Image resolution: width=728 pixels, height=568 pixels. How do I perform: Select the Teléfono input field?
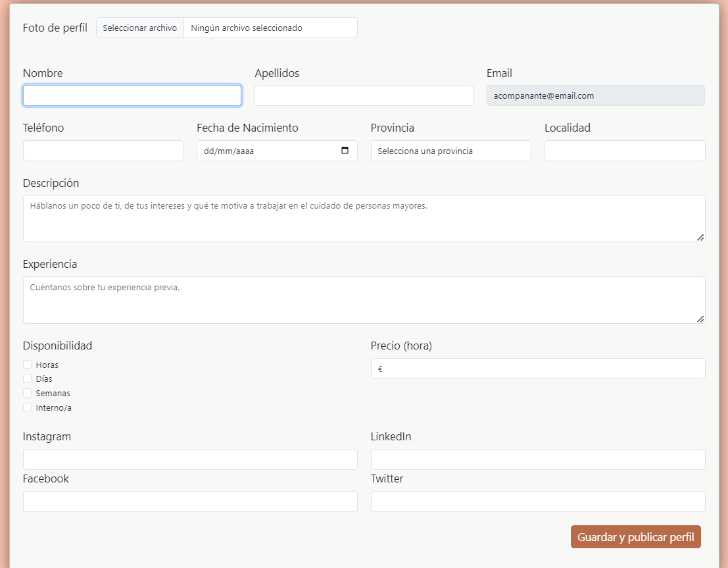(103, 151)
